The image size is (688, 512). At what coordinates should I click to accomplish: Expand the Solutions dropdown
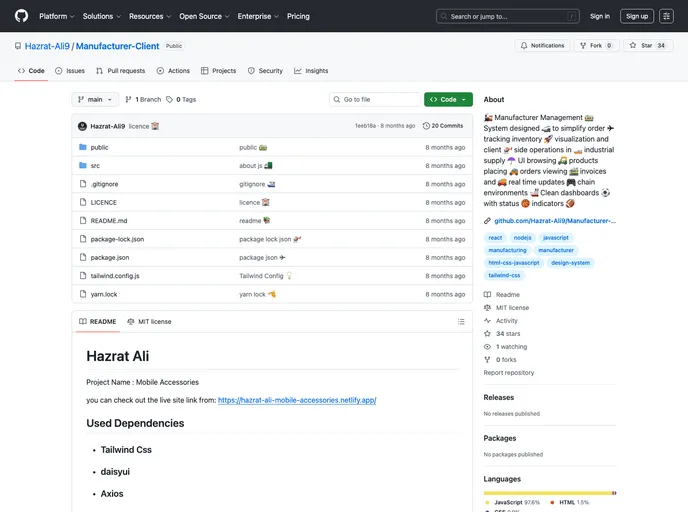pos(101,16)
